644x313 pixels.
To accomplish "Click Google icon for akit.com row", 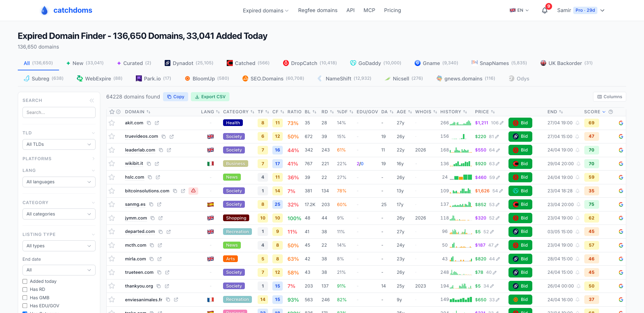I will pos(621,123).
